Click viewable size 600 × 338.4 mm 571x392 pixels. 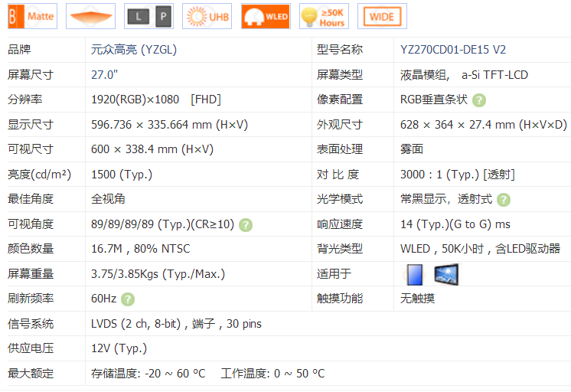[152, 149]
